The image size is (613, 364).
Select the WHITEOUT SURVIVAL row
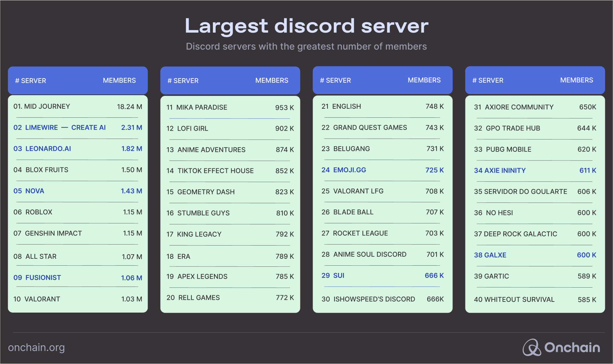point(535,300)
